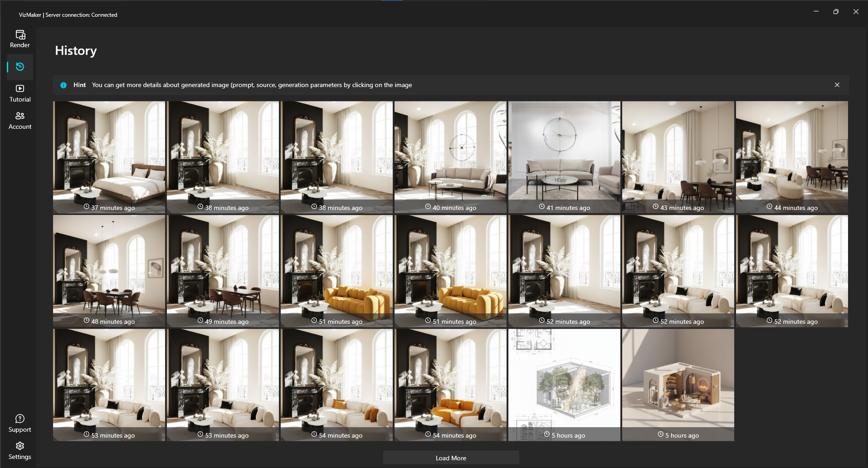
Task: Open Settings via the gear icon
Action: tap(20, 445)
